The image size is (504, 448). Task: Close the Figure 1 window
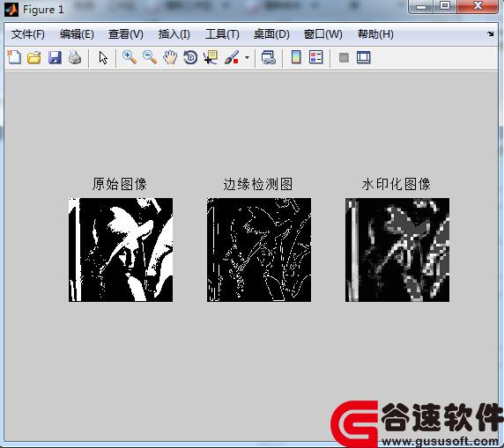pos(478,6)
